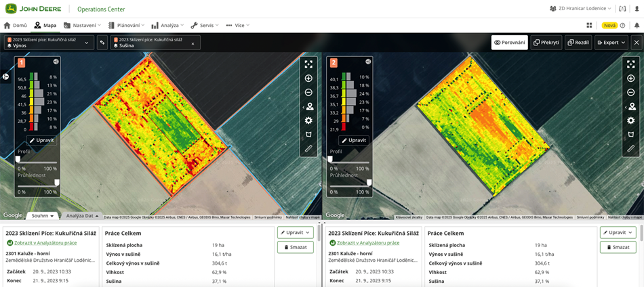Screen dimensions: 644x287
Task: Expand the Plánování menu
Action: point(127,26)
